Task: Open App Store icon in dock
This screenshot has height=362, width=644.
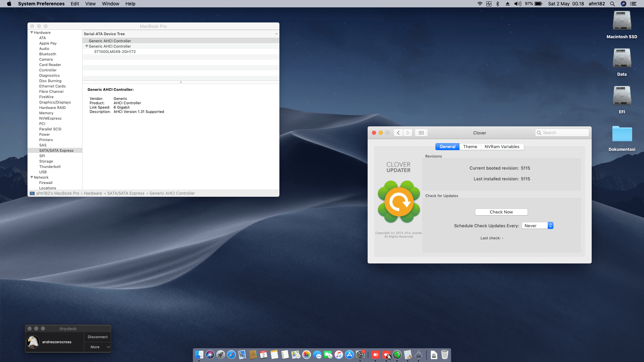Action: tap(350, 355)
